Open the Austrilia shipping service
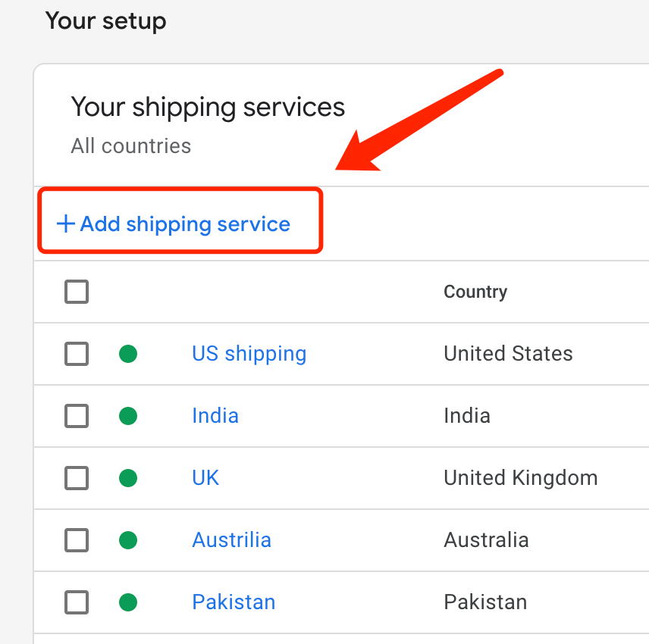The image size is (649, 644). coord(231,540)
